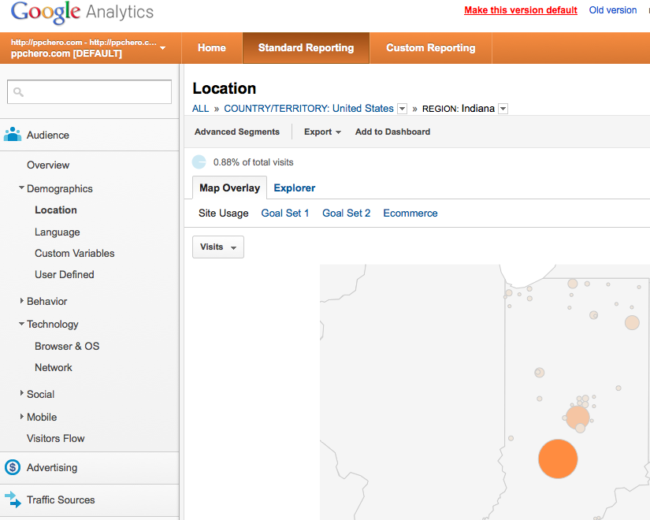Open the United States country dropdown arrow
The height and width of the screenshot is (520, 650).
click(x=402, y=109)
